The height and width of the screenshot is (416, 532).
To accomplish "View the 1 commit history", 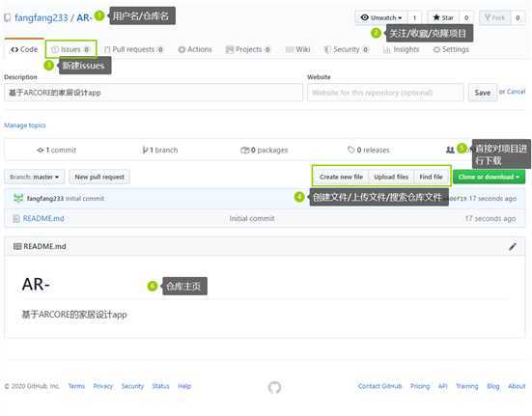I will coord(57,150).
